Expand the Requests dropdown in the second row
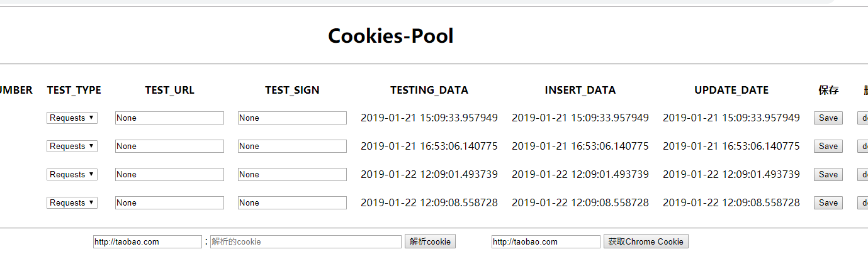868x271 pixels. click(72, 147)
